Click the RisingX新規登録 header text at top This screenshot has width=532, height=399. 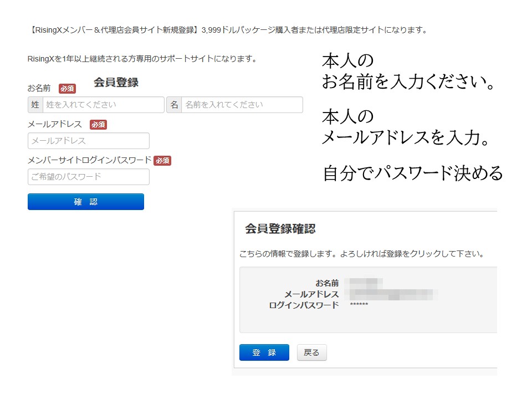point(227,30)
